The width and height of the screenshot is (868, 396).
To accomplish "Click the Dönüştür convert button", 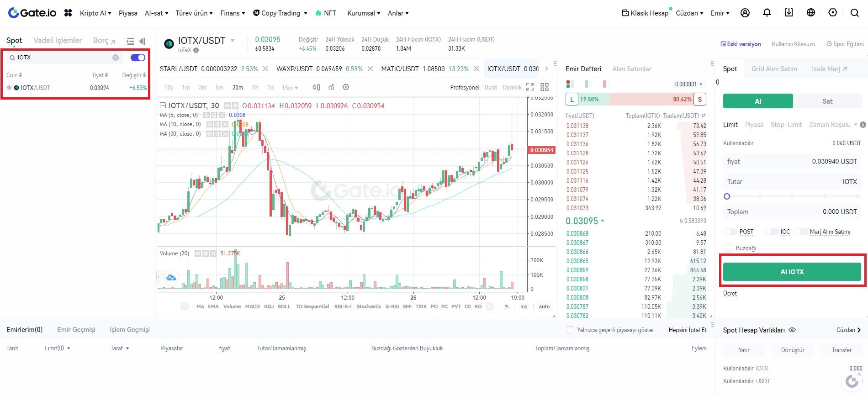I will pyautogui.click(x=793, y=350).
